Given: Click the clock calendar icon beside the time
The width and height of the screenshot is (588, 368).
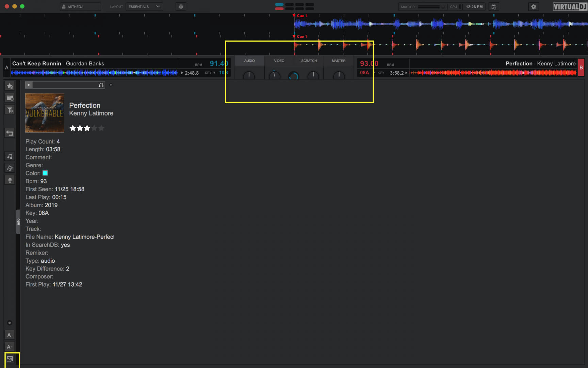Looking at the screenshot, I should [x=494, y=7].
